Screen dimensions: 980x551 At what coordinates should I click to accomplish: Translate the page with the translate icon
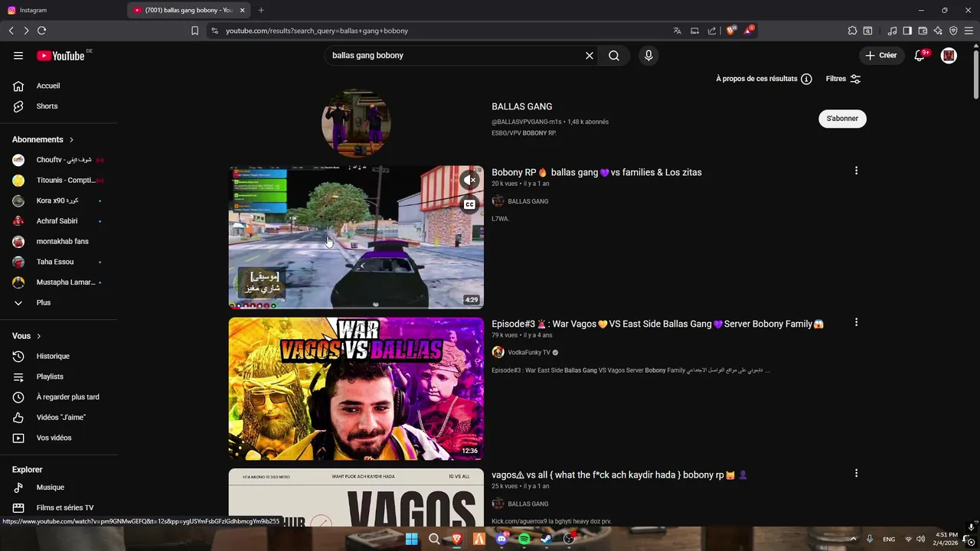[677, 31]
